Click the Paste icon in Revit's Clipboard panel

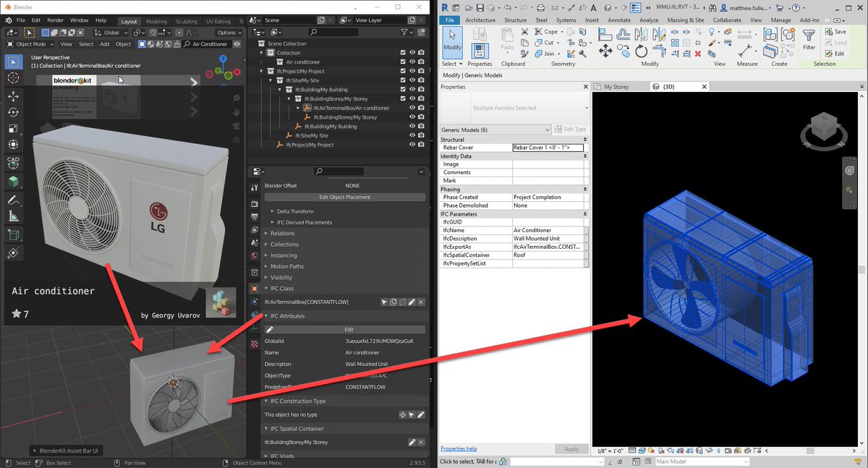506,36
